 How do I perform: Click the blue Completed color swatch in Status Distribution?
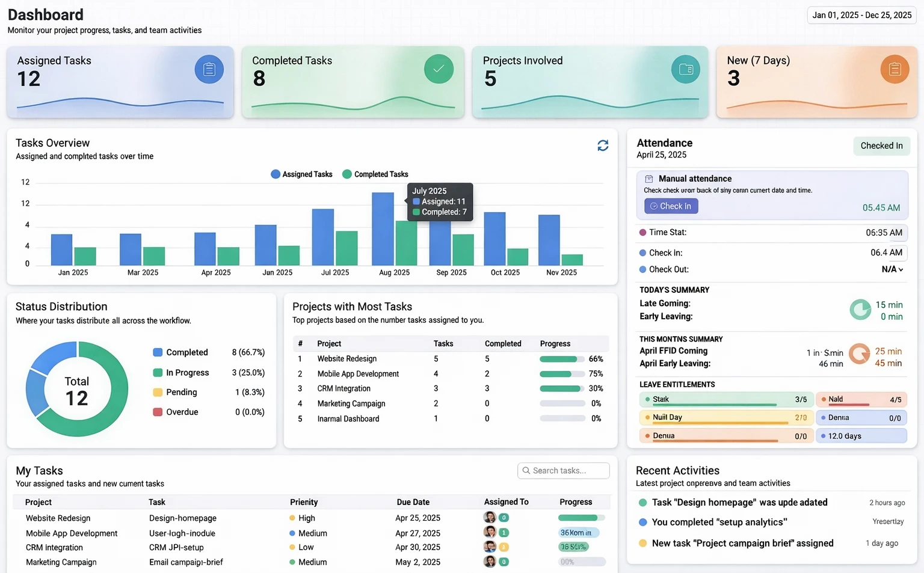click(157, 352)
